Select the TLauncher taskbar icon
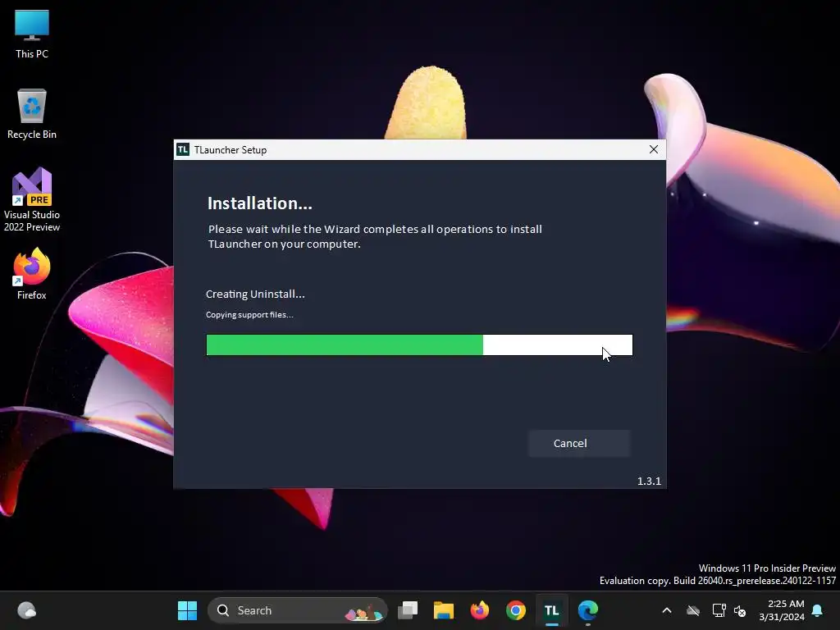Screen dimensions: 840x630 pyautogui.click(x=552, y=610)
